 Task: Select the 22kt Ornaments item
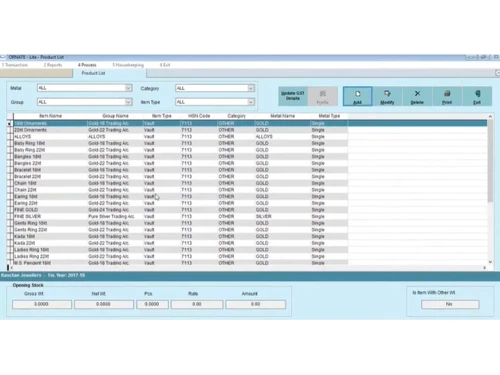tap(31, 130)
